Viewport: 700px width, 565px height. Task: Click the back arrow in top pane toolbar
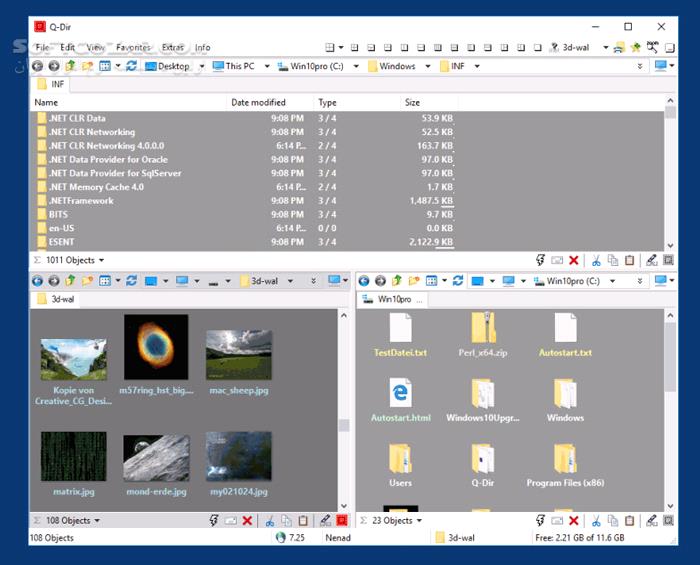coord(38,66)
